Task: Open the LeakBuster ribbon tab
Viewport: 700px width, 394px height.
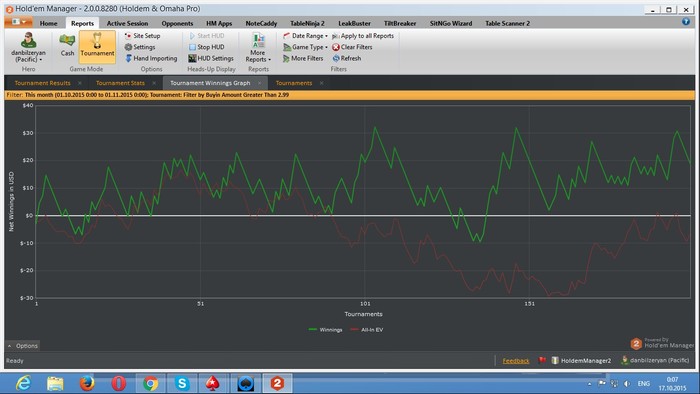Action: pyautogui.click(x=354, y=23)
